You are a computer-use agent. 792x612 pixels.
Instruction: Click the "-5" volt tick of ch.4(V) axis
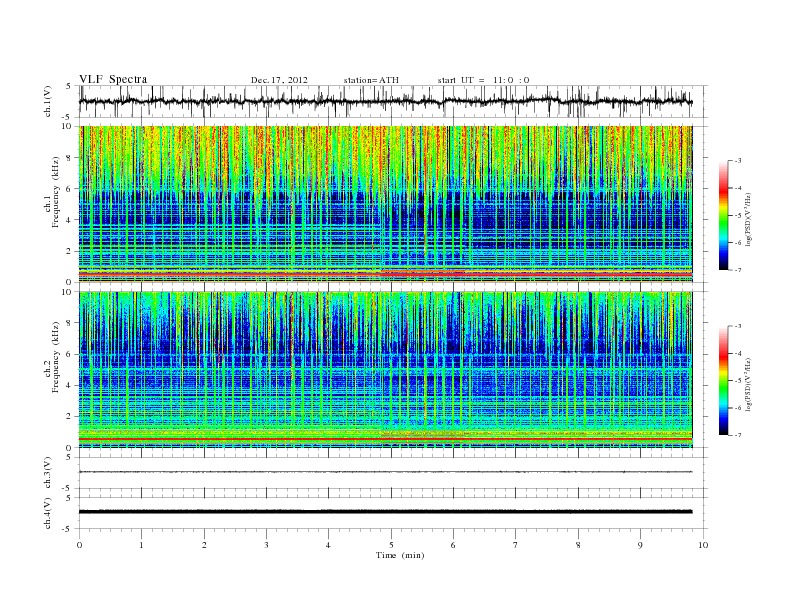[68, 529]
